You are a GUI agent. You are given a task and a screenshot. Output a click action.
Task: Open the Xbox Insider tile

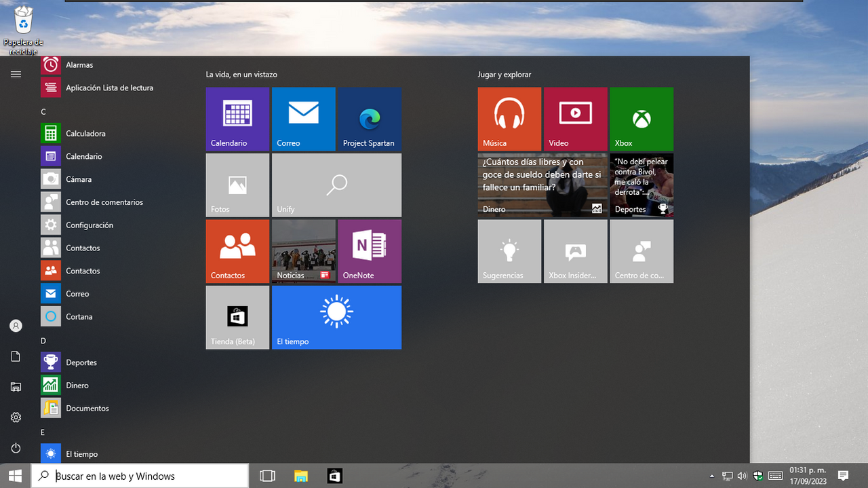click(575, 251)
